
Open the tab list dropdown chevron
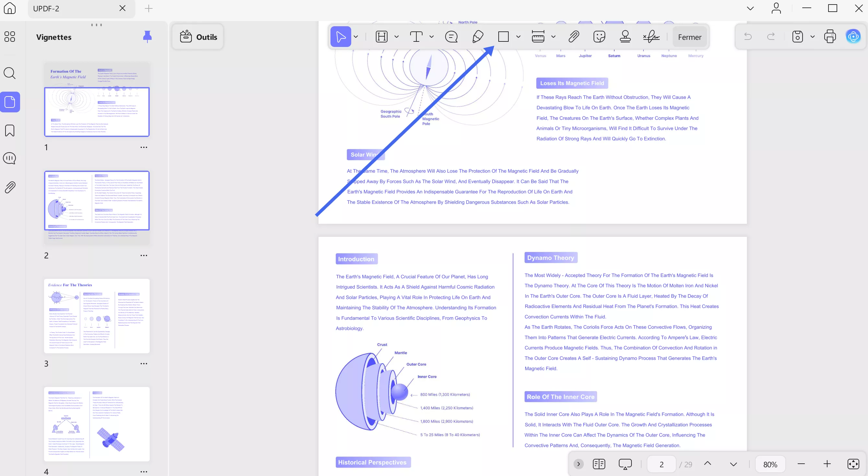pyautogui.click(x=750, y=8)
